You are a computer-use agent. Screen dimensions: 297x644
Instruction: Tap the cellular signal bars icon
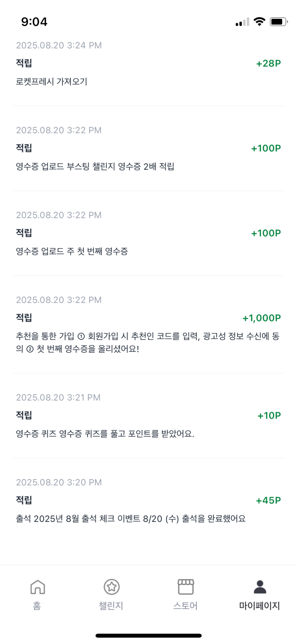coord(242,22)
